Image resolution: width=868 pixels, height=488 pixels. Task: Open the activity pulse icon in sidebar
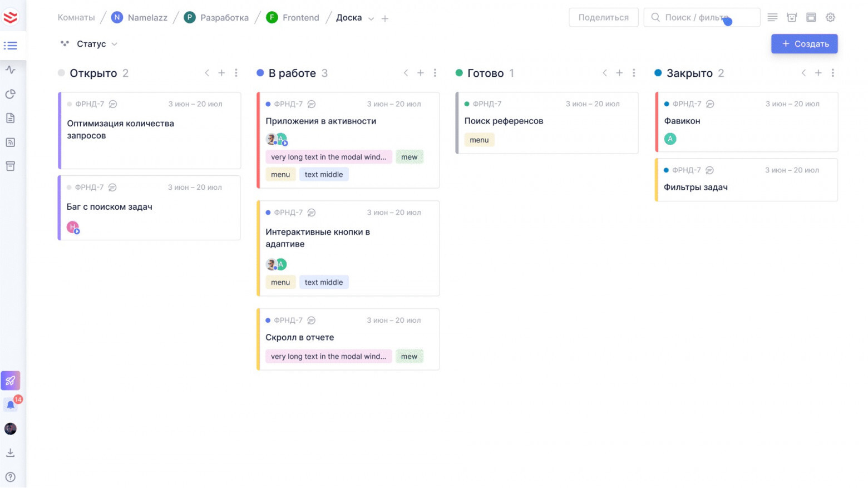pyautogui.click(x=11, y=70)
